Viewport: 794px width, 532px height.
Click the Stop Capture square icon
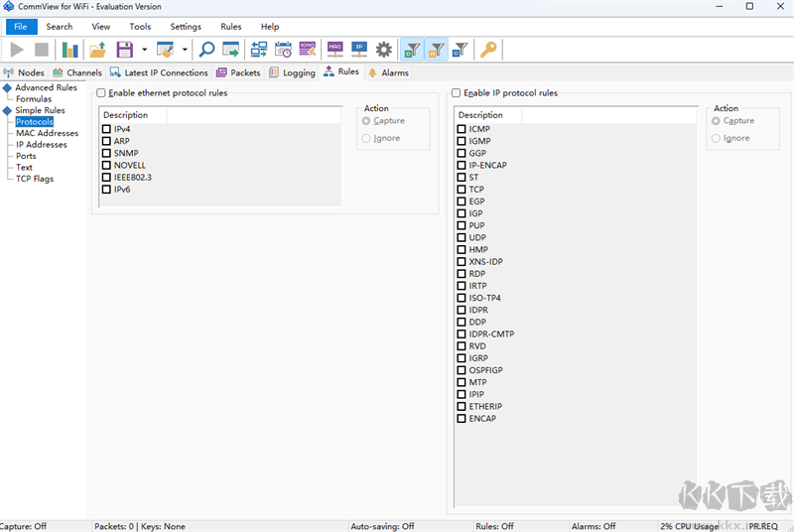coord(42,49)
